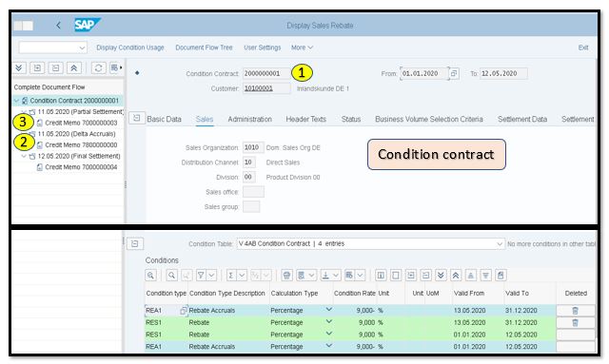
Task: Open customer link 10100001
Action: [x=258, y=88]
